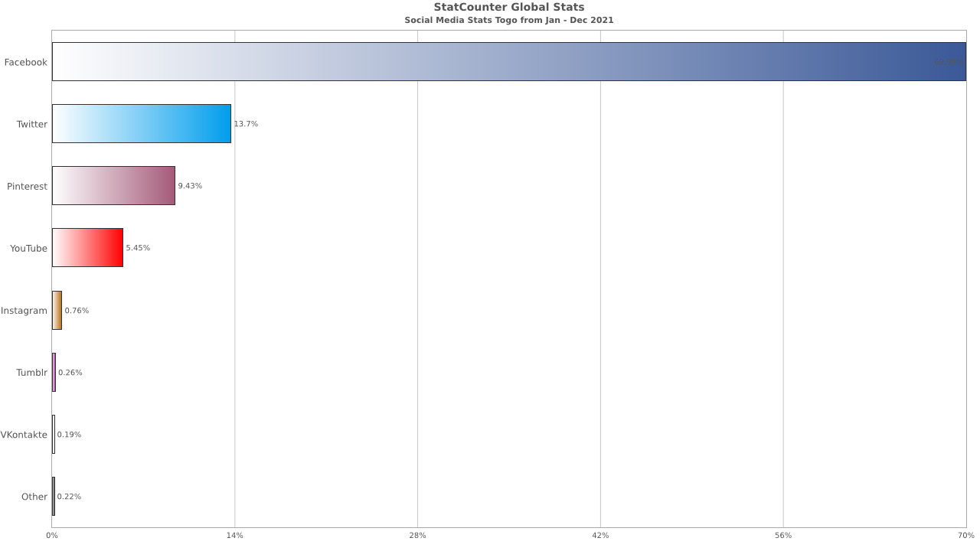Click the 9.43% value label
Viewport: 980px width, 551px height.
(190, 186)
